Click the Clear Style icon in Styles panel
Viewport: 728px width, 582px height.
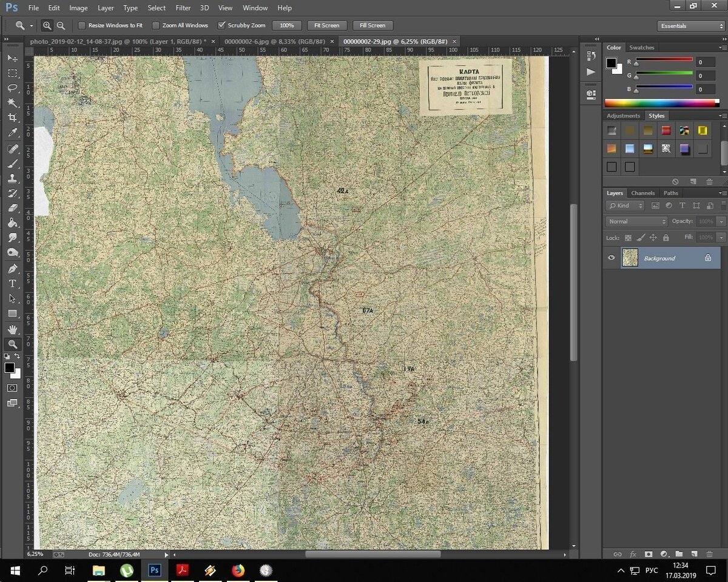coord(675,182)
